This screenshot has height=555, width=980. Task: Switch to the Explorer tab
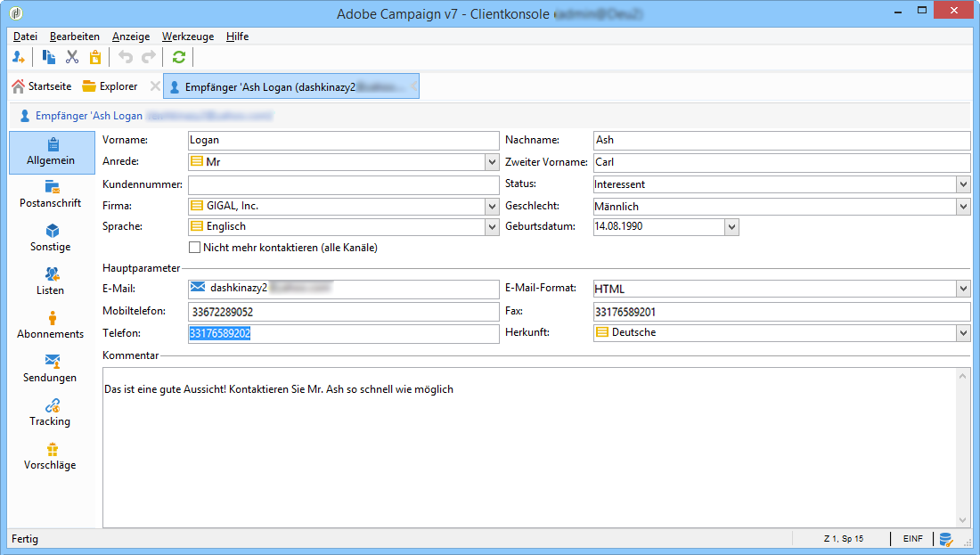click(110, 86)
